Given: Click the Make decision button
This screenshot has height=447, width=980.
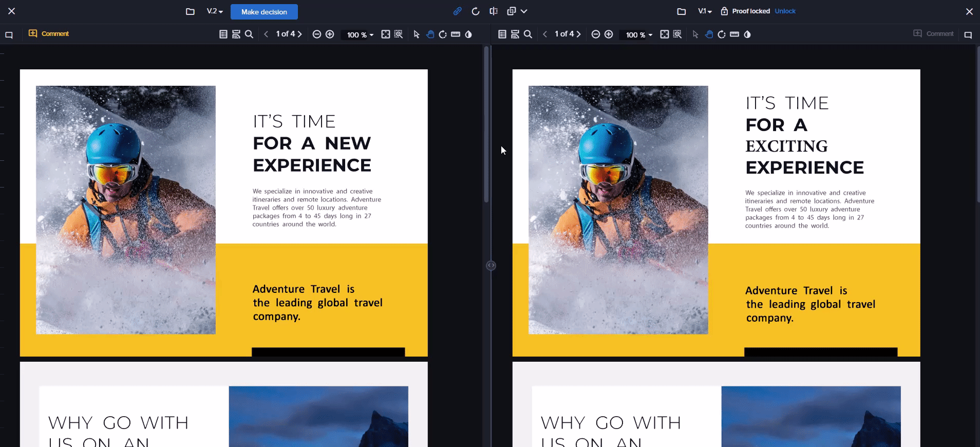Looking at the screenshot, I should 264,12.
